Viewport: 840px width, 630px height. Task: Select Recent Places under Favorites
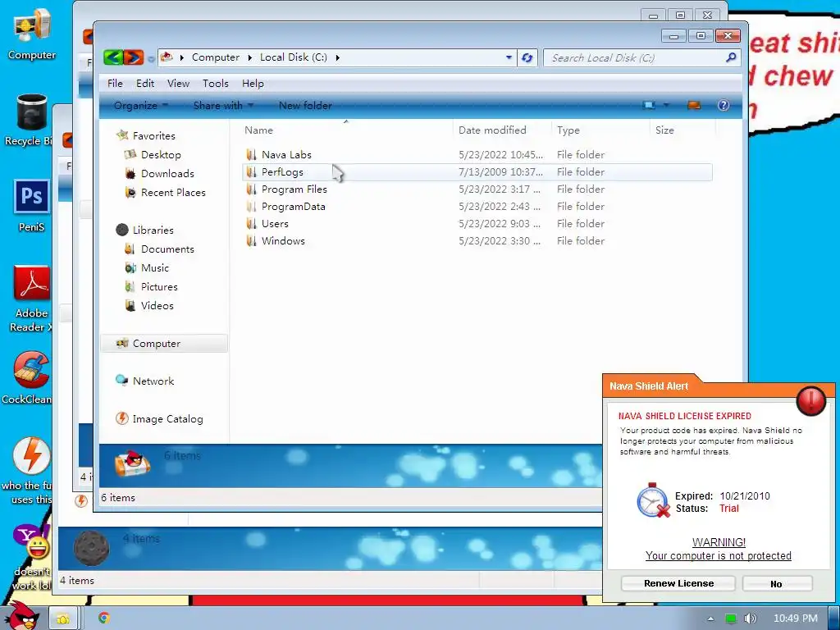[173, 192]
